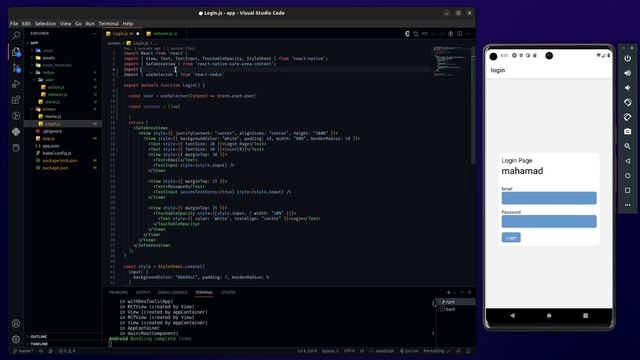The height and width of the screenshot is (360, 640).
Task: Tap the Login button in the phone app
Action: (x=511, y=238)
